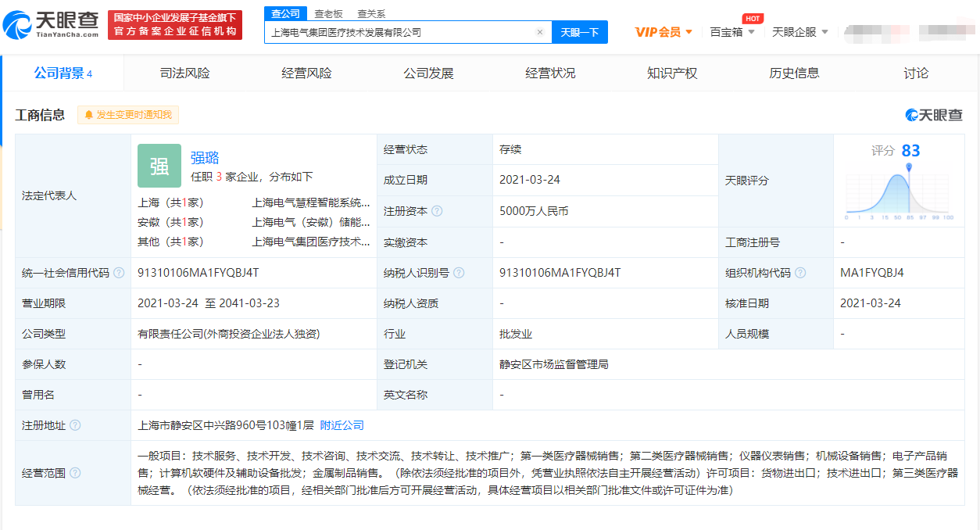Click the company name search field
The width and height of the screenshot is (980, 530).
coord(399,32)
